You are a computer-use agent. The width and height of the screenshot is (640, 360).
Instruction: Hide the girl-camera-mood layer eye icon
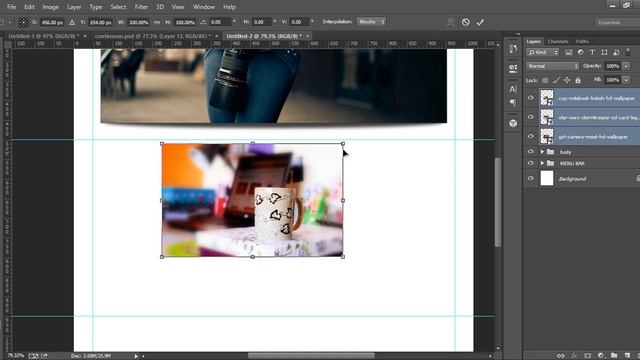click(x=531, y=136)
